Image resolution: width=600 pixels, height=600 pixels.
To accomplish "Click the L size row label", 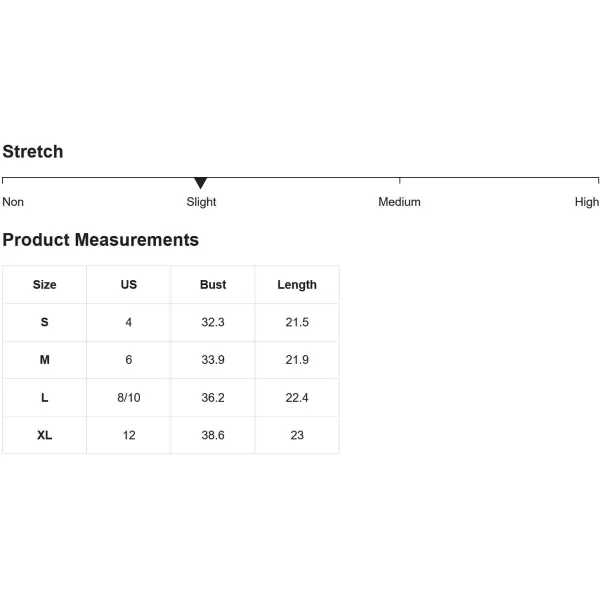I will coord(44,398).
